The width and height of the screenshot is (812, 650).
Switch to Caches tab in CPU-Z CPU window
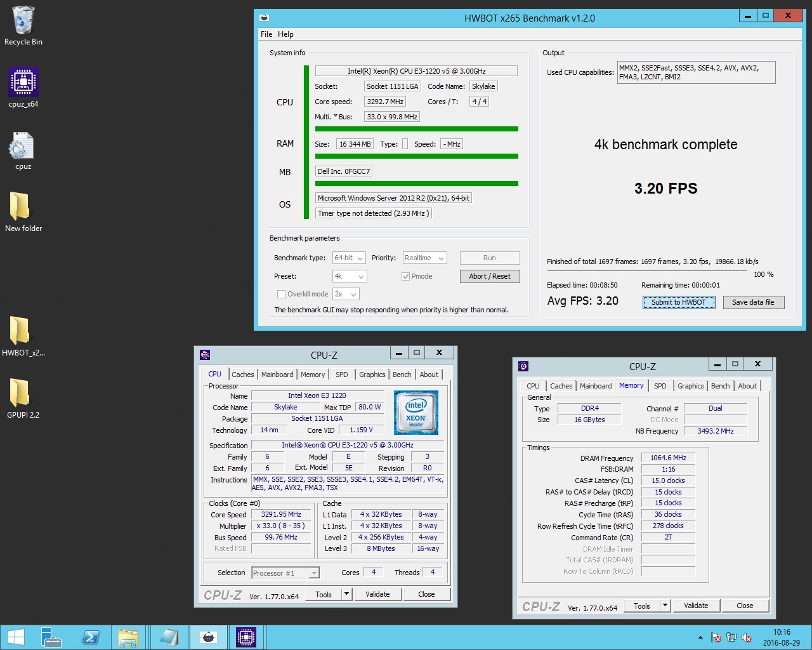point(242,375)
